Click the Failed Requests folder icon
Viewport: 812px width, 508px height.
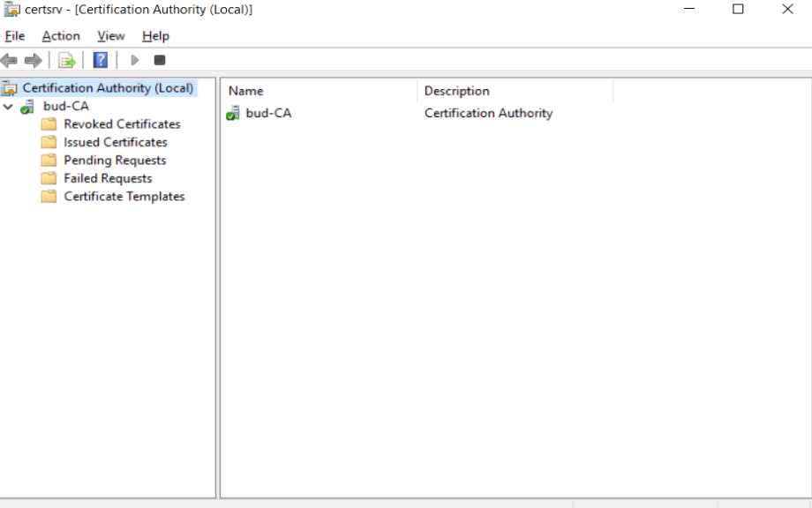point(49,178)
